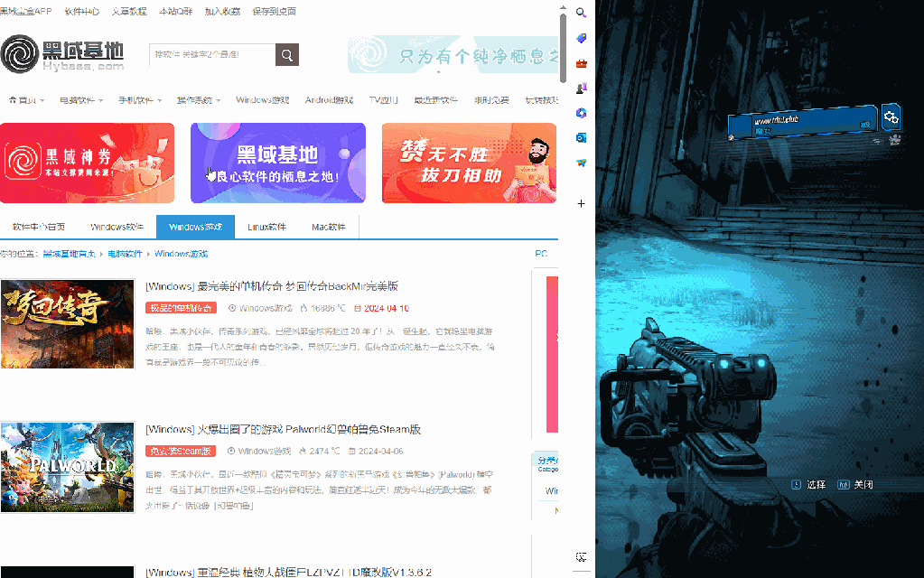Open article title 植物大战僵尸 魔改版
This screenshot has height=578, width=924.
pyautogui.click(x=288, y=572)
